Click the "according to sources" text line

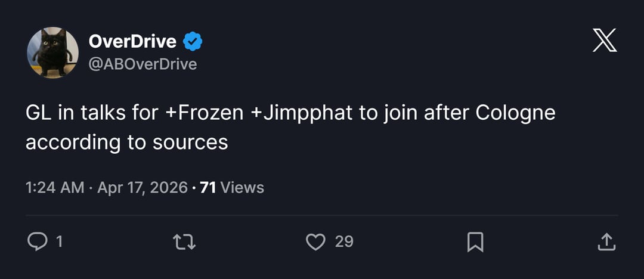click(x=126, y=142)
